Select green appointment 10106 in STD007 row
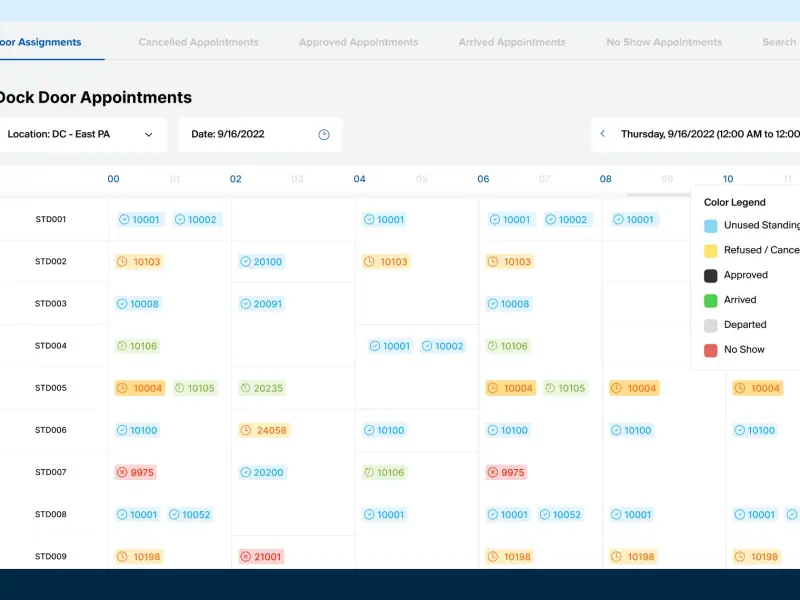Image resolution: width=800 pixels, height=600 pixels. (x=384, y=473)
